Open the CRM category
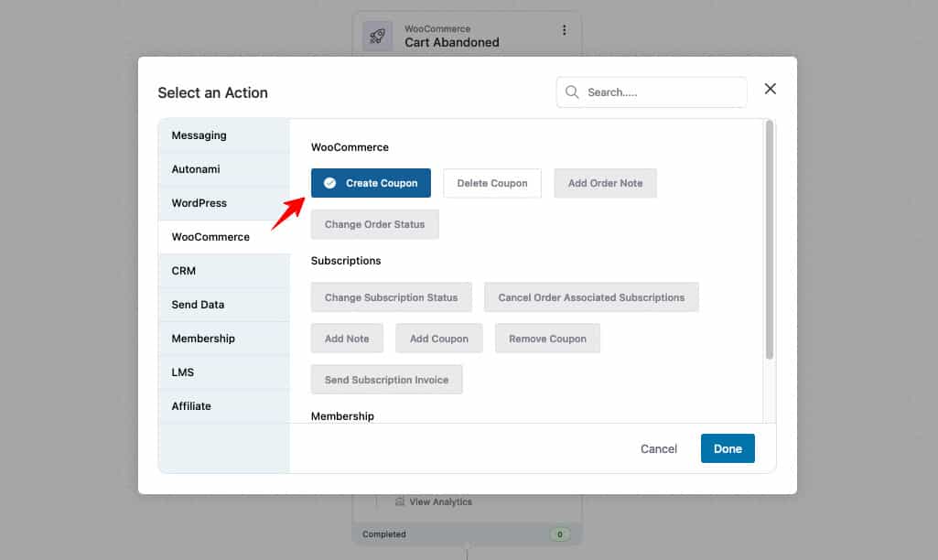The image size is (938, 560). (223, 271)
